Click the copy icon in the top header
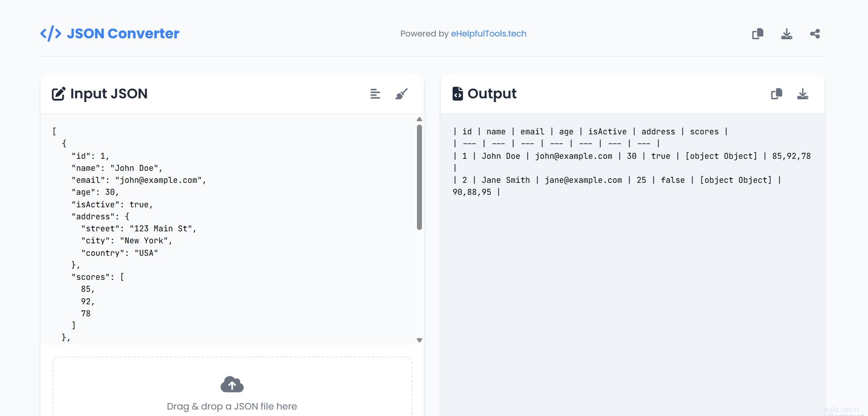Image resolution: width=868 pixels, height=416 pixels. 757,34
